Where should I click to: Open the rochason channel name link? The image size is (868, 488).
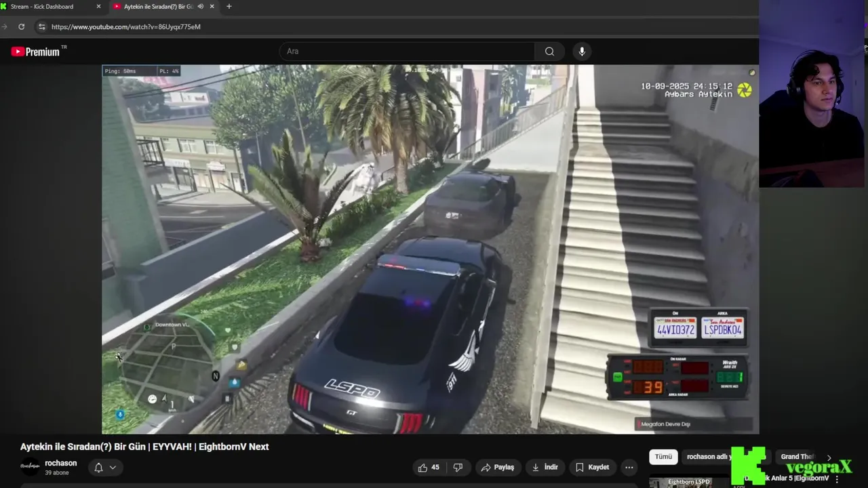pyautogui.click(x=60, y=463)
